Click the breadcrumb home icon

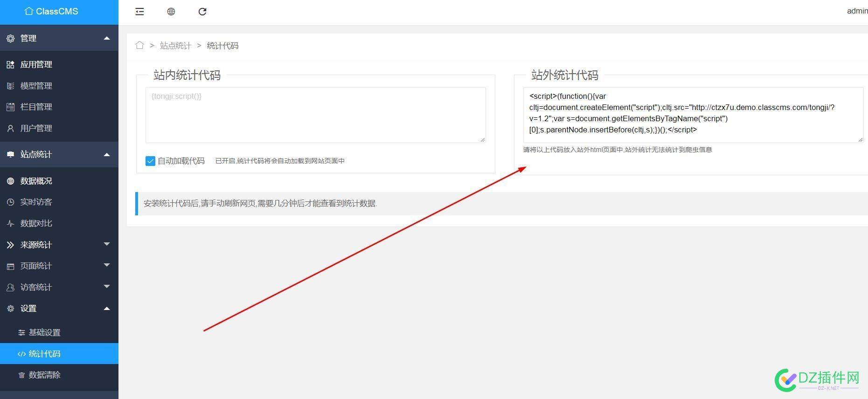[139, 45]
